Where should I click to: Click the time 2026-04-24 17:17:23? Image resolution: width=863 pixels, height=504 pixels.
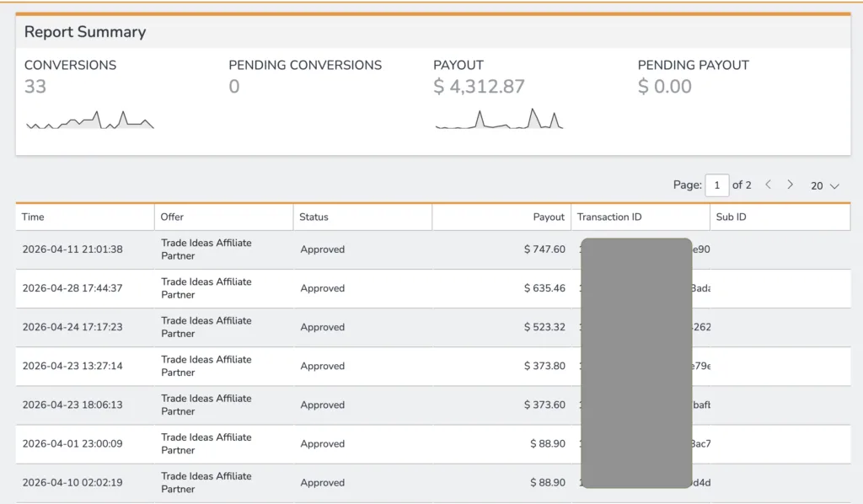point(72,327)
